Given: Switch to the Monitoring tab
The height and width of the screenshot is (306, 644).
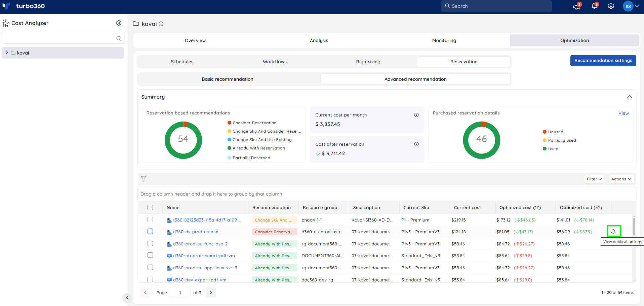Looking at the screenshot, I should pyautogui.click(x=444, y=40).
